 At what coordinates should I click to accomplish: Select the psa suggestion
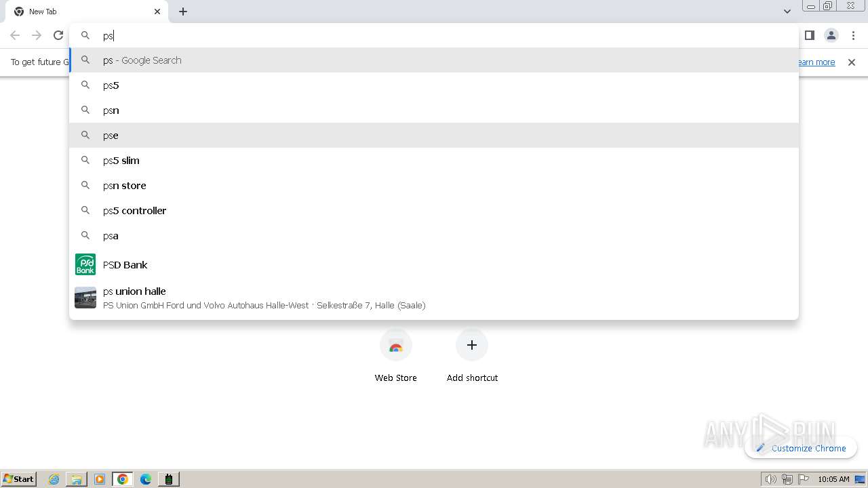point(434,236)
